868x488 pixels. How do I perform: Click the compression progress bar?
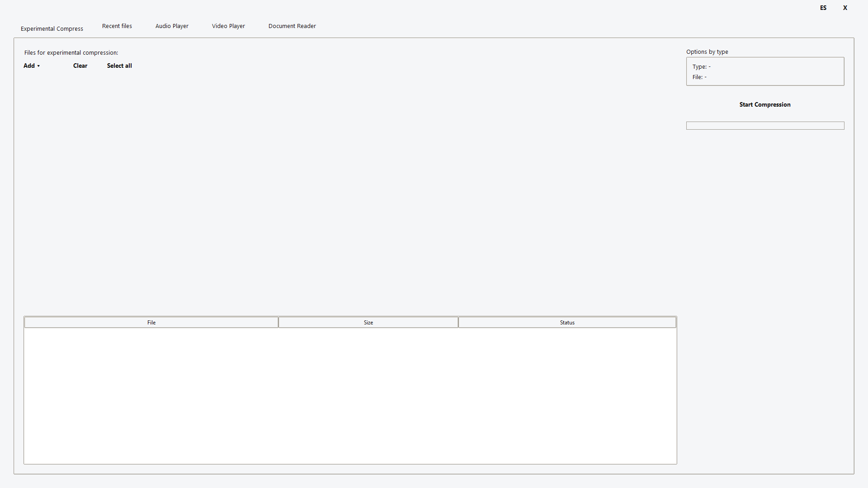tap(765, 126)
